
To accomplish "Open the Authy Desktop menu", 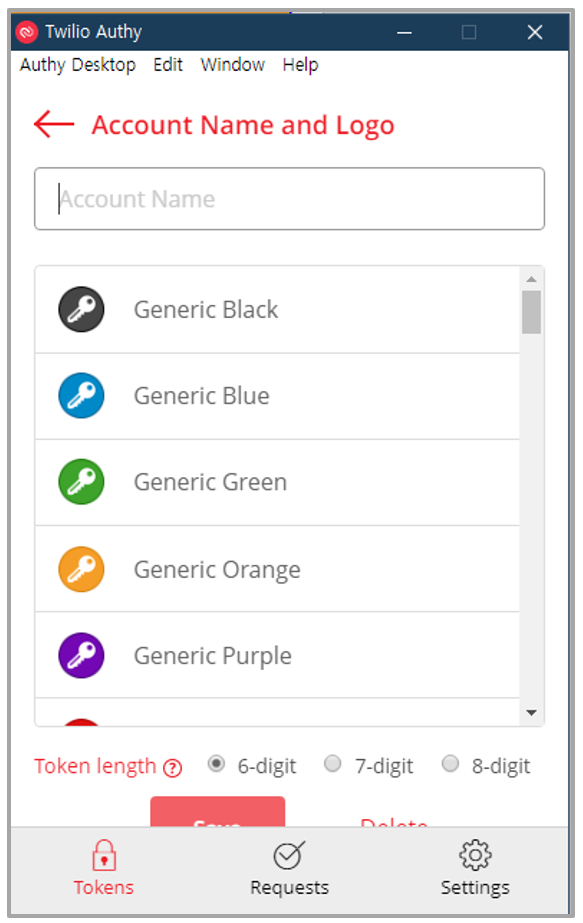I will point(78,64).
